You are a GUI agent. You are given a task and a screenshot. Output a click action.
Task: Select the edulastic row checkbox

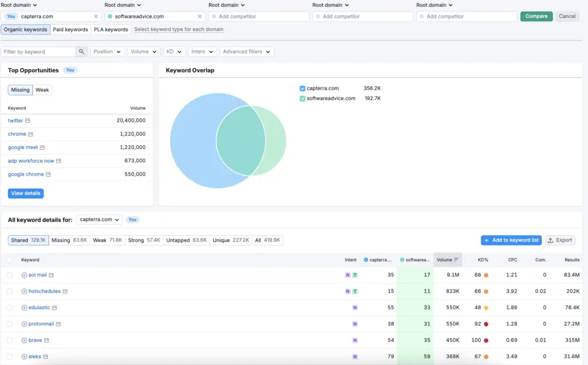coord(10,308)
